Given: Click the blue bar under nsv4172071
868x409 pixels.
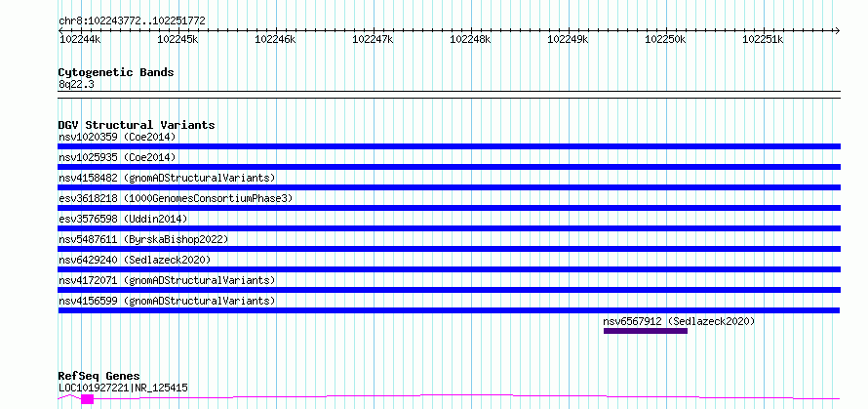Looking at the screenshot, I should 449,290.
